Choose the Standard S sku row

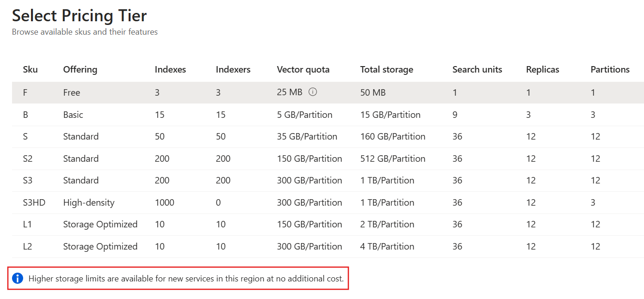80,136
